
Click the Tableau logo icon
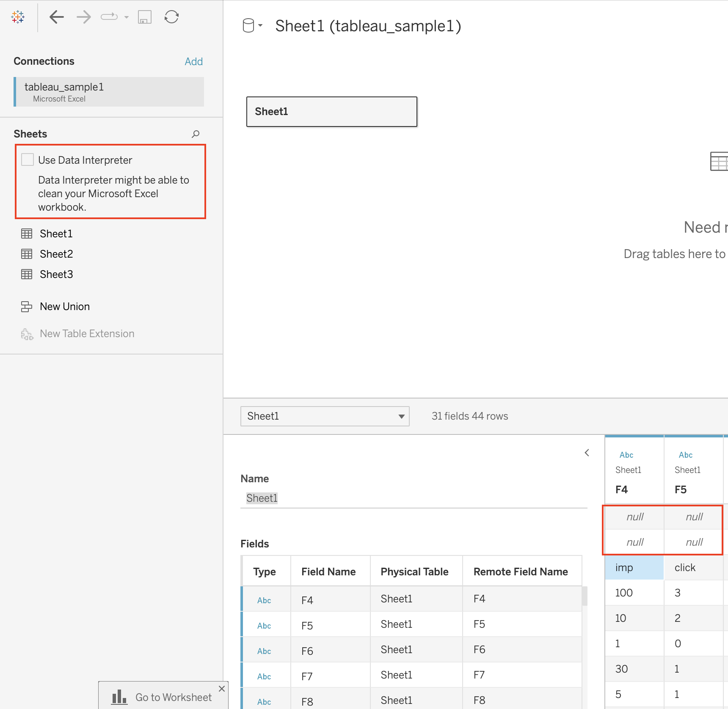click(18, 17)
